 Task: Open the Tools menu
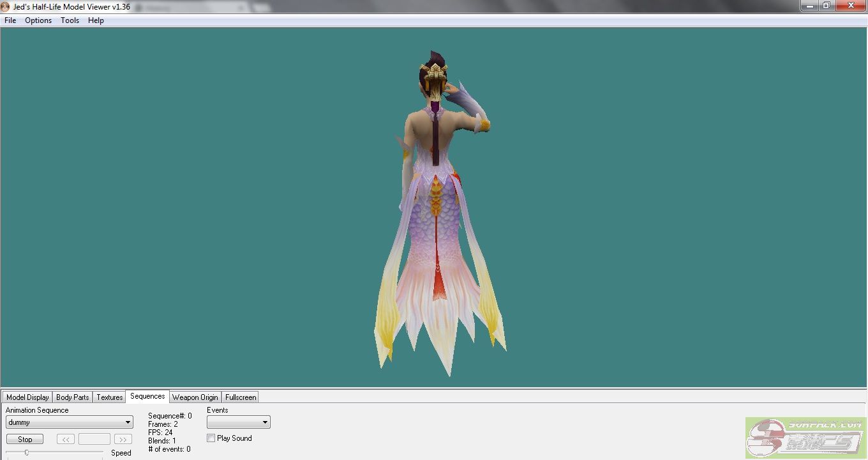pos(70,20)
